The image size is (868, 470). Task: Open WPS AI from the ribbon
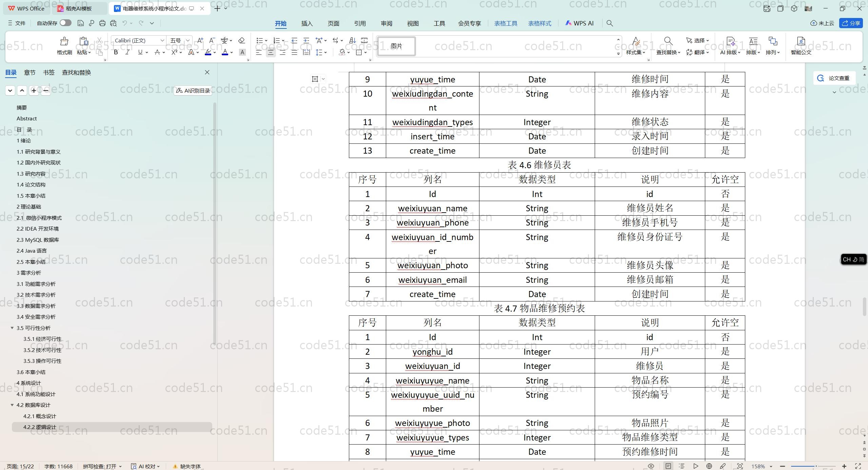point(579,23)
